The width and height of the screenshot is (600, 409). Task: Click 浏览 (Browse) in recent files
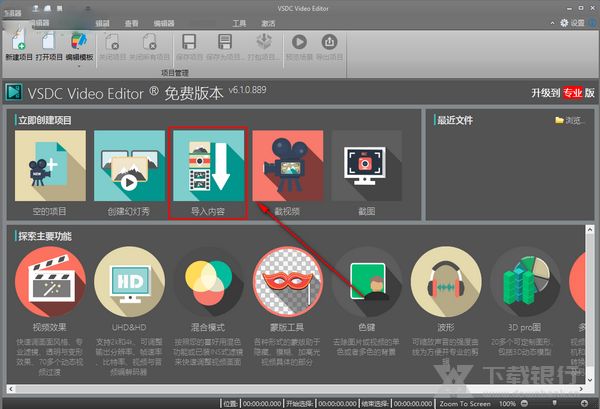[x=570, y=121]
